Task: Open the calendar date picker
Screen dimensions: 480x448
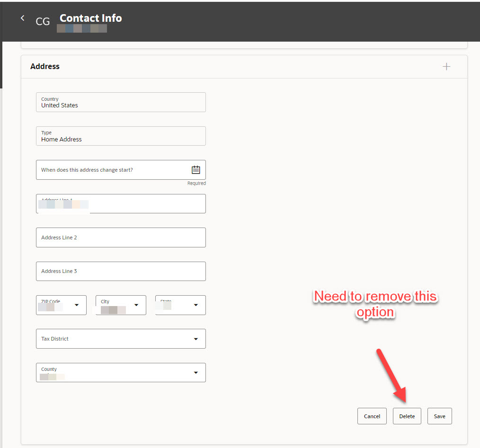Action: (196, 169)
